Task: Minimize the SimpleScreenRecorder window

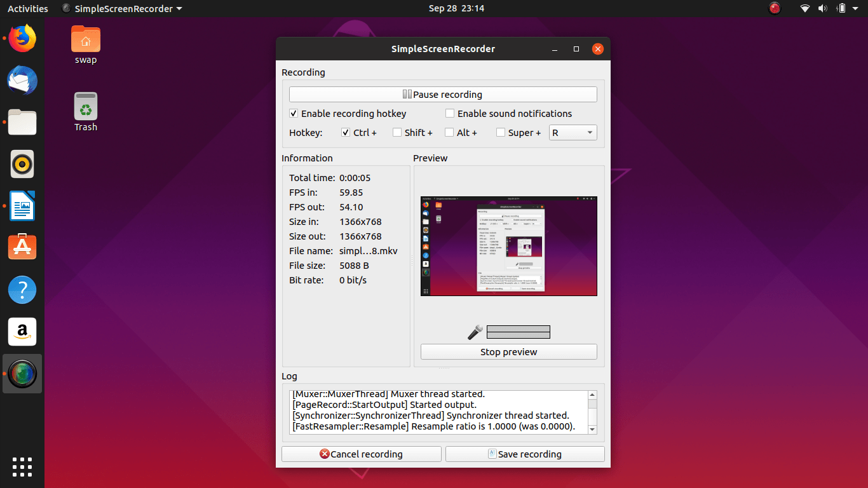Action: pyautogui.click(x=555, y=49)
